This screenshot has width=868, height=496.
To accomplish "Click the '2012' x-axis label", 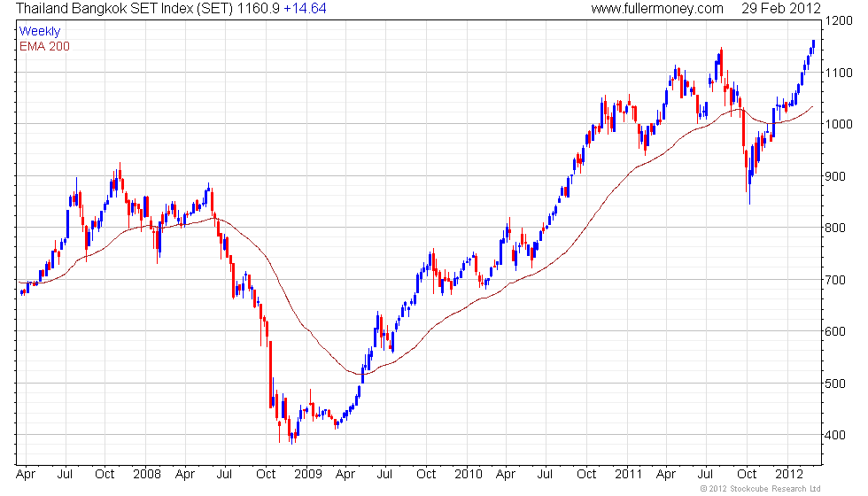I will [x=789, y=474].
